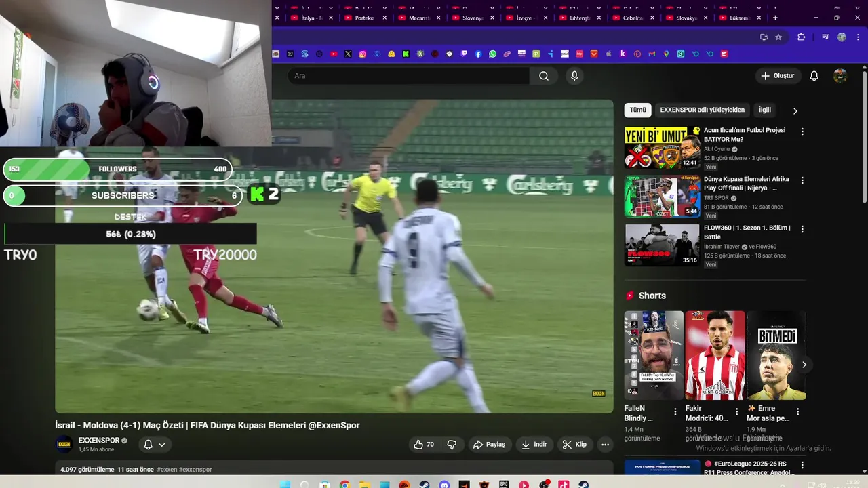
Task: Switch to the İsviçre browser tab
Action: click(526, 18)
